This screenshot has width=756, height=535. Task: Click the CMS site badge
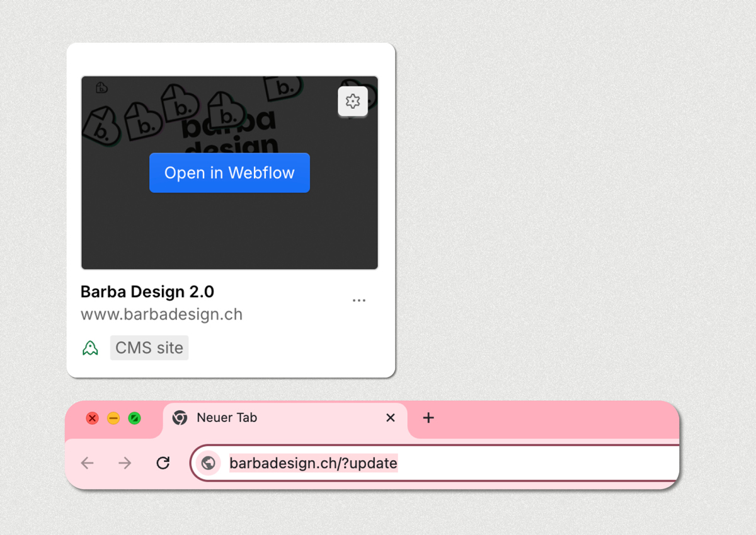click(149, 348)
